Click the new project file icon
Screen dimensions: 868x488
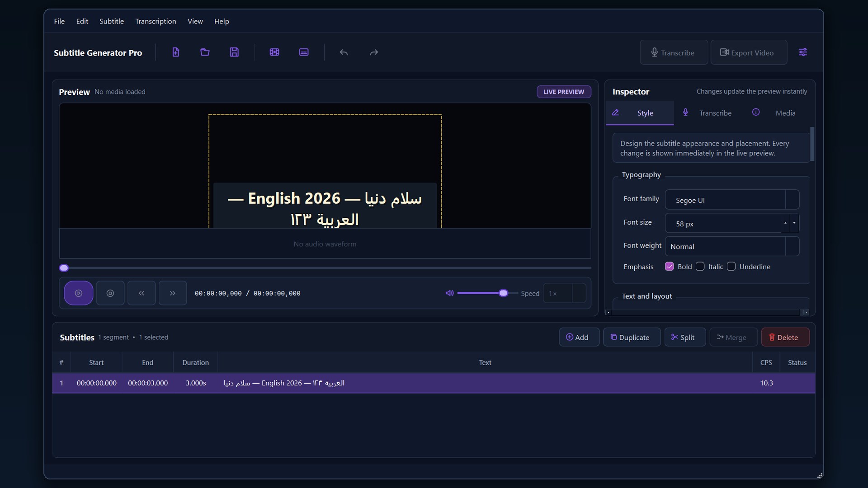point(175,52)
